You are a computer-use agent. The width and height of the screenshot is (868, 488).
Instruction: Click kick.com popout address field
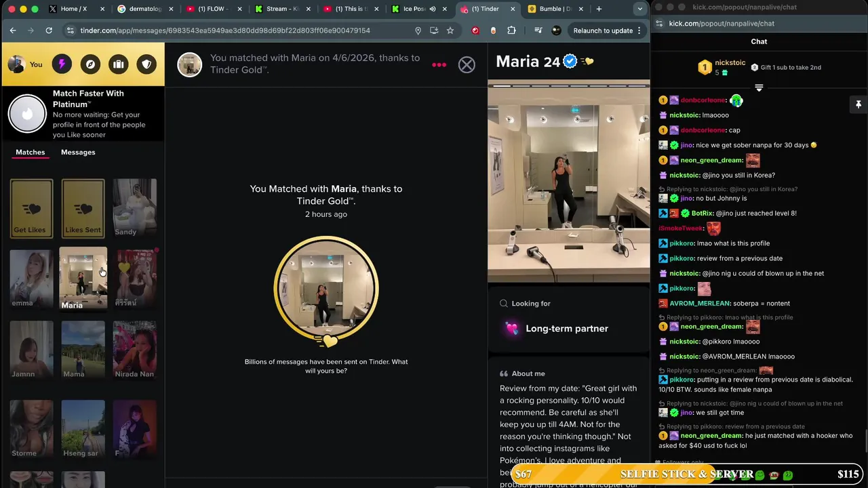coord(722,23)
